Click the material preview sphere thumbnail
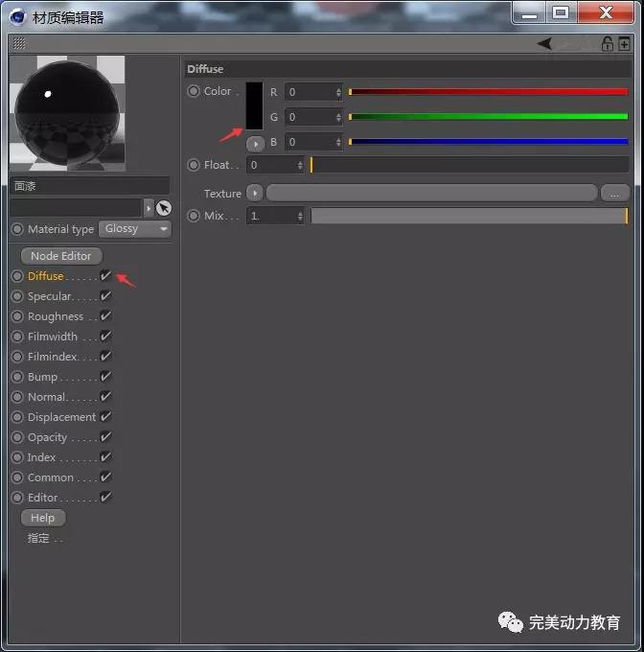The width and height of the screenshot is (644, 652). (67, 113)
